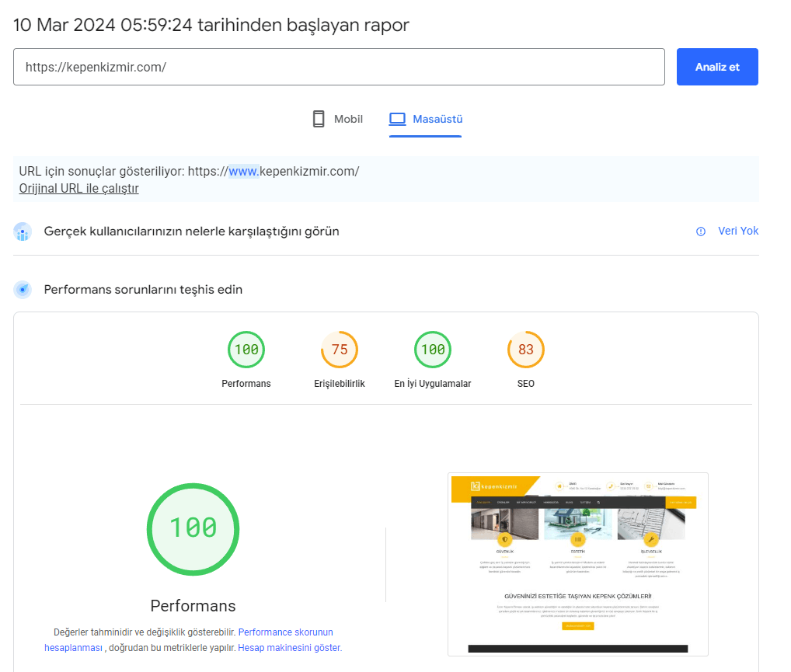The image size is (791, 672).
Task: Click the kepenkizmir website screenshot thumbnail
Action: click(x=578, y=564)
